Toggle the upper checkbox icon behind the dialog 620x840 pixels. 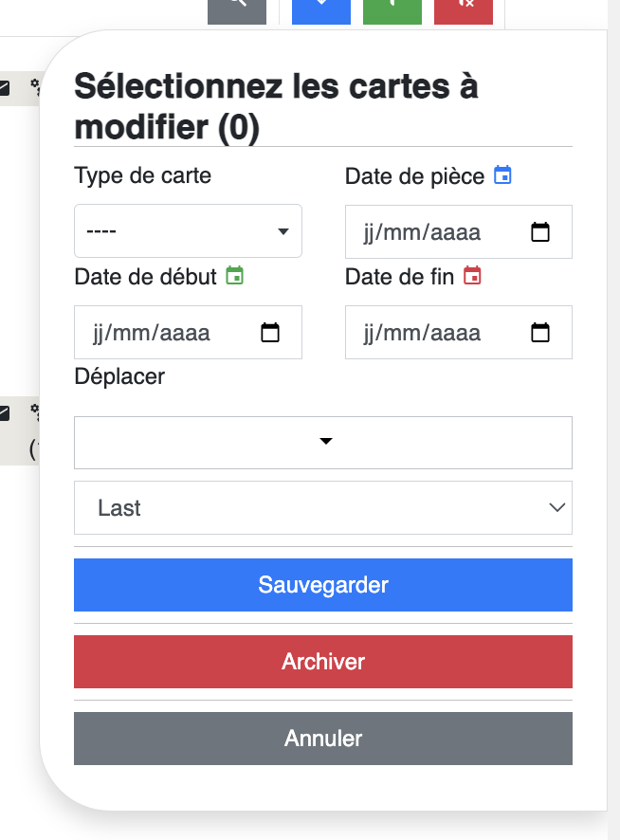pos(4,88)
